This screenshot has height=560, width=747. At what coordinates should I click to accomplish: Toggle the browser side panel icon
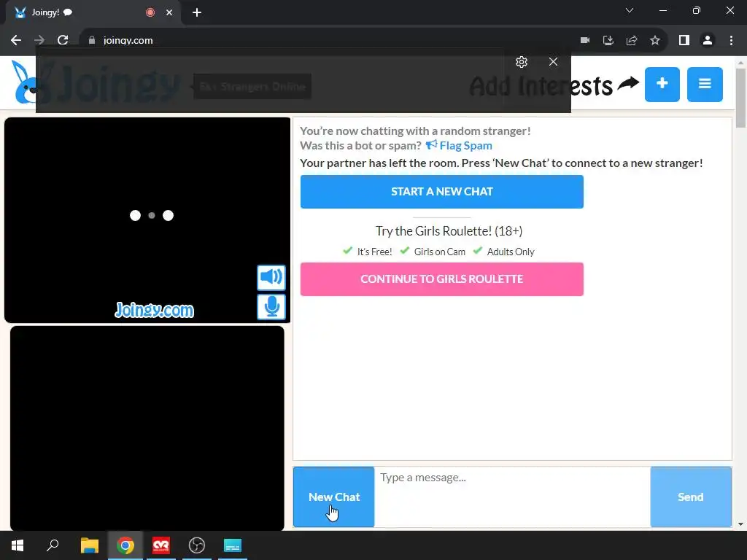[684, 41]
